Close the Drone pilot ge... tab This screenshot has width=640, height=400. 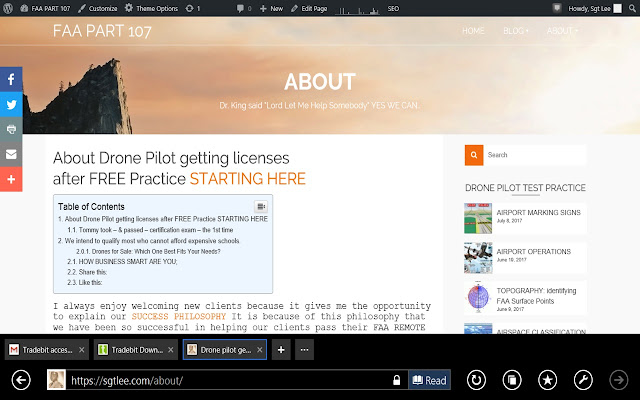pos(260,350)
